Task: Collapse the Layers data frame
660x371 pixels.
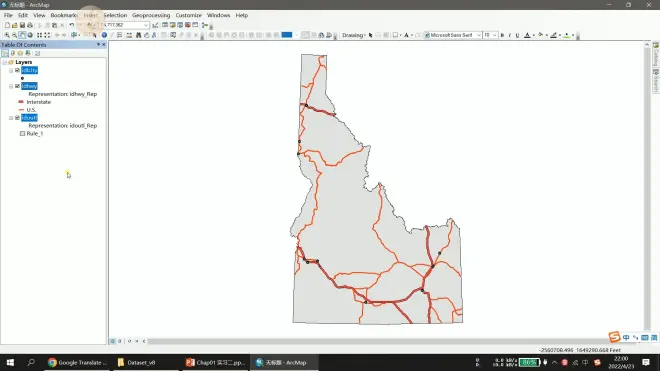Action: 5,62
